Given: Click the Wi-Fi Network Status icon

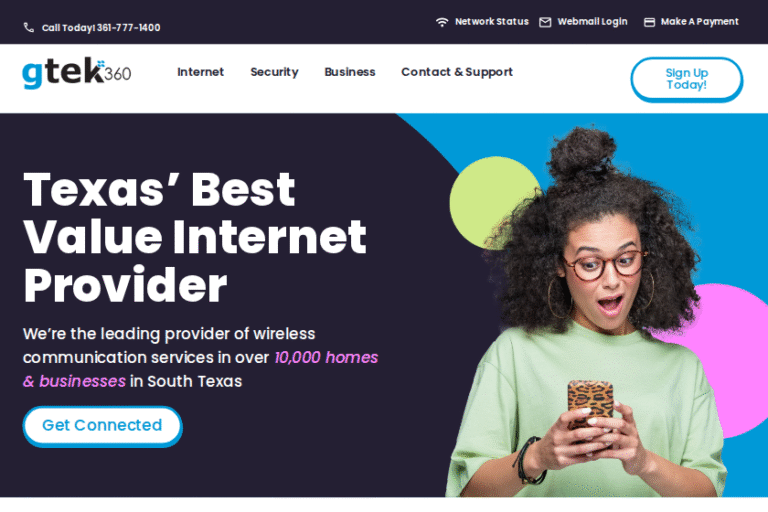Looking at the screenshot, I should [x=442, y=22].
